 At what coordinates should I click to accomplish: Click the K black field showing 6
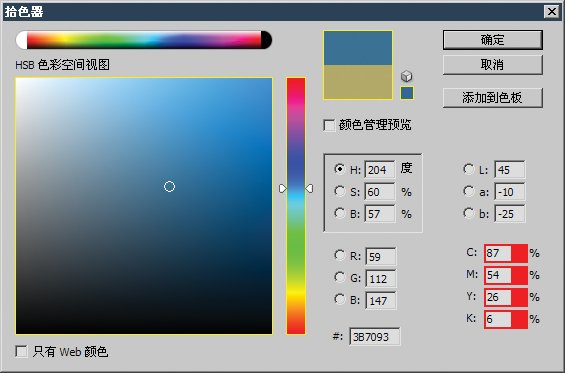[x=498, y=319]
